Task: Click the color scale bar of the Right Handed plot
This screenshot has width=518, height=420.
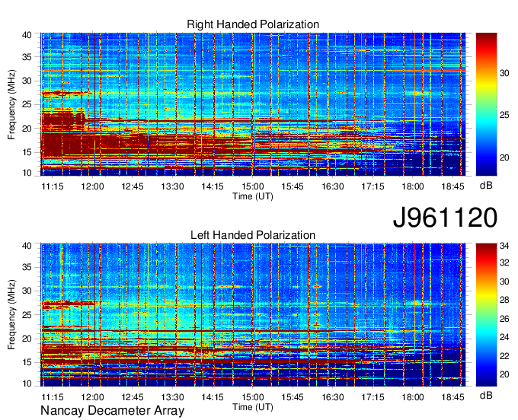Action: click(486, 104)
